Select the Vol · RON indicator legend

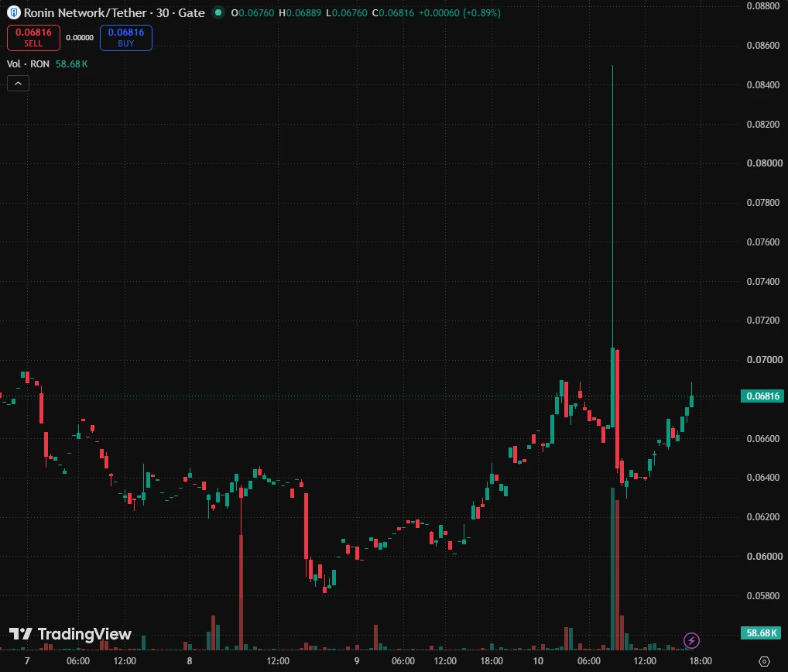click(28, 63)
